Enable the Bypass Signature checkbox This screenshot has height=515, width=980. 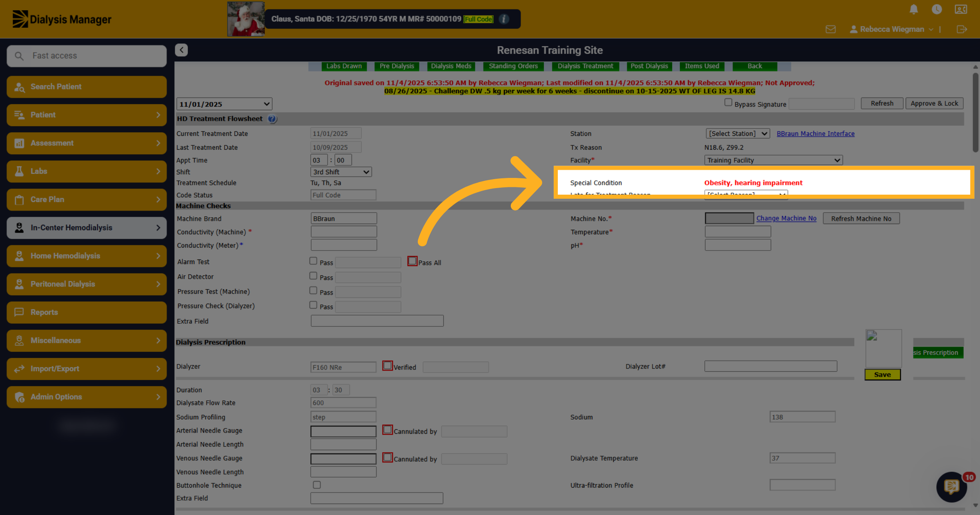pos(728,102)
